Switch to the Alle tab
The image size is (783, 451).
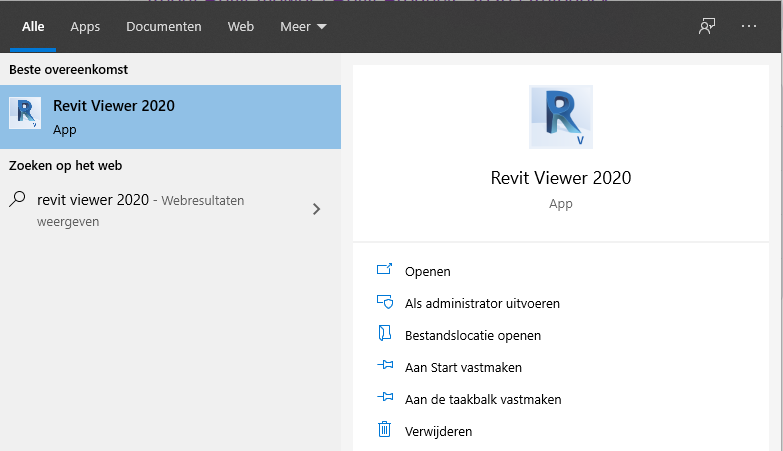(33, 26)
